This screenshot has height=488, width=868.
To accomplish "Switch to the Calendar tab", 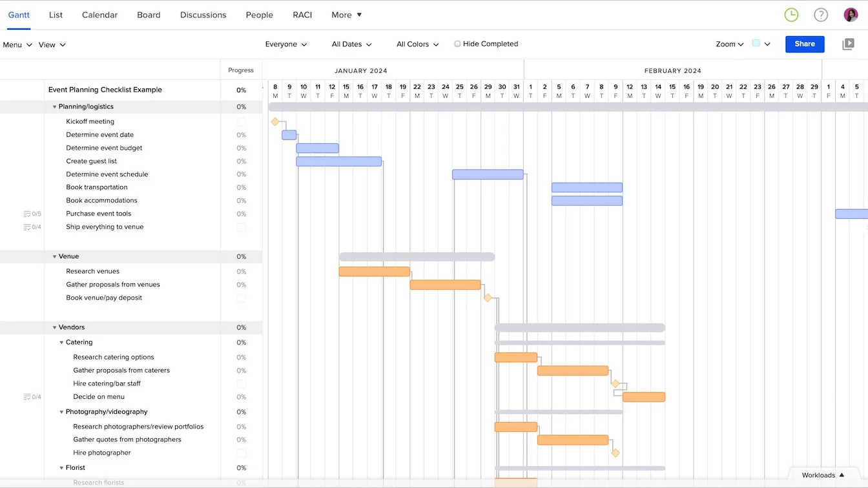I will click(x=99, y=14).
